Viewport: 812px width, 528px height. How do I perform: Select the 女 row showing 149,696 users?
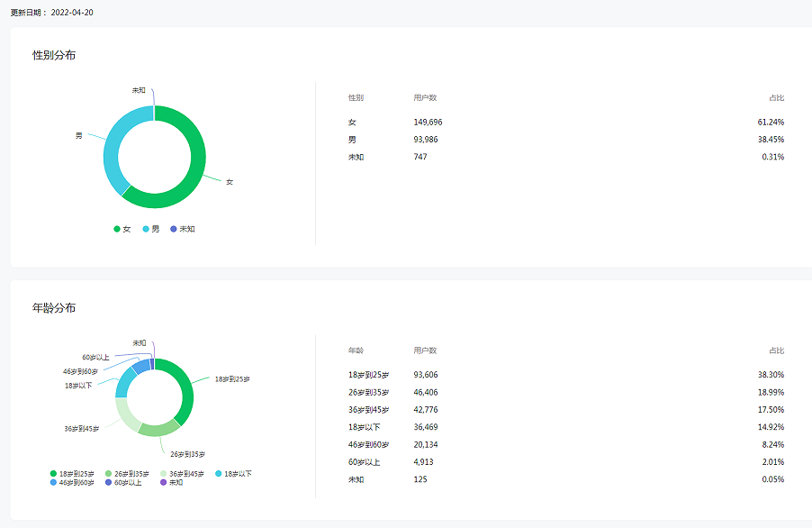(x=565, y=122)
